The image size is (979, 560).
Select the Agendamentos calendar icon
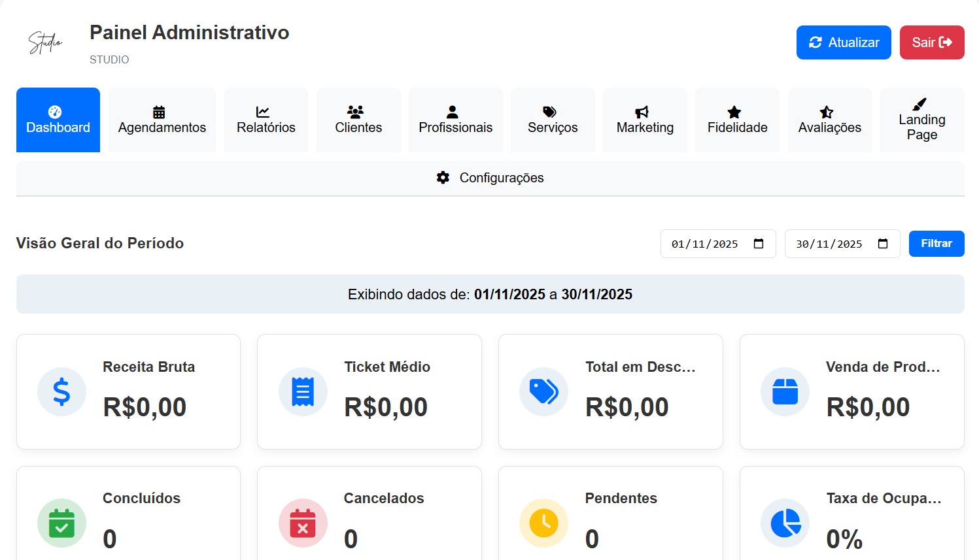160,110
